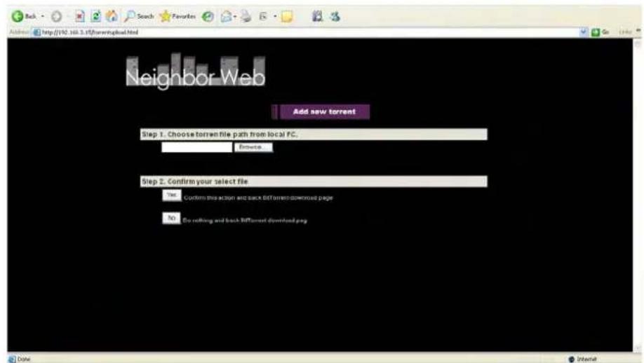644x363 pixels.
Task: Expand the Mail dropdown arrow
Action: tap(235, 17)
